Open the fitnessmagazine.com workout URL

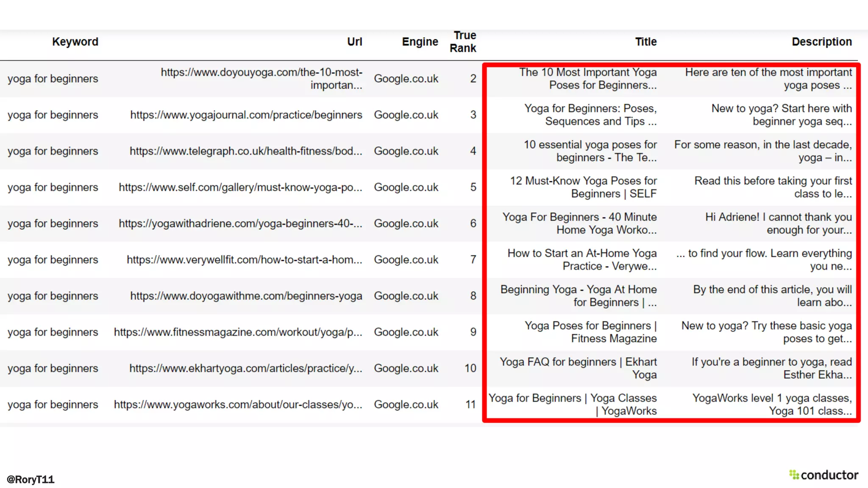(x=238, y=332)
